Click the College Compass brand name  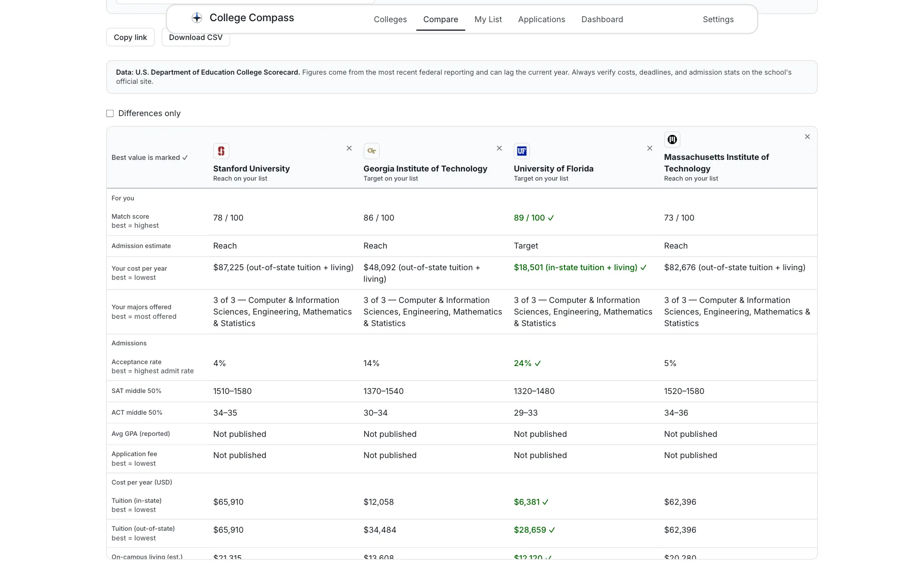(x=252, y=18)
